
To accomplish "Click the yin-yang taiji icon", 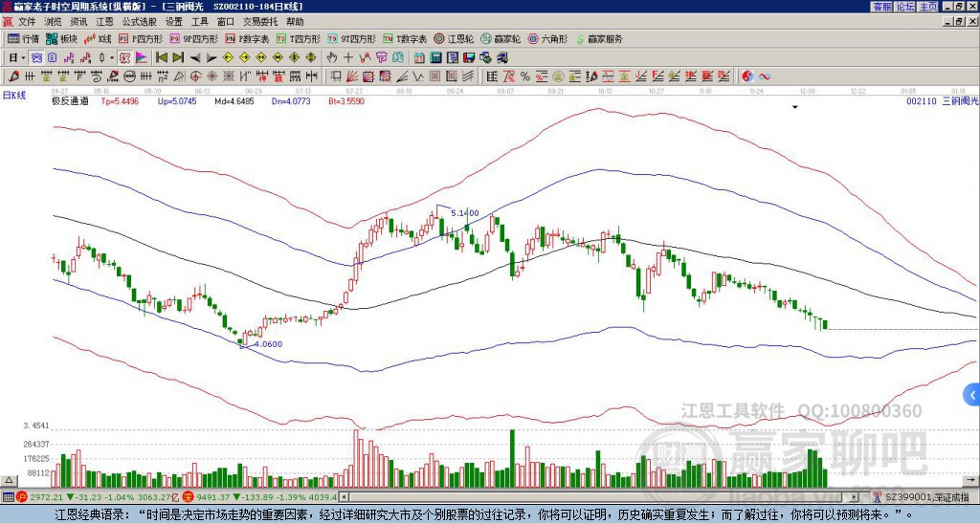I will click(747, 76).
